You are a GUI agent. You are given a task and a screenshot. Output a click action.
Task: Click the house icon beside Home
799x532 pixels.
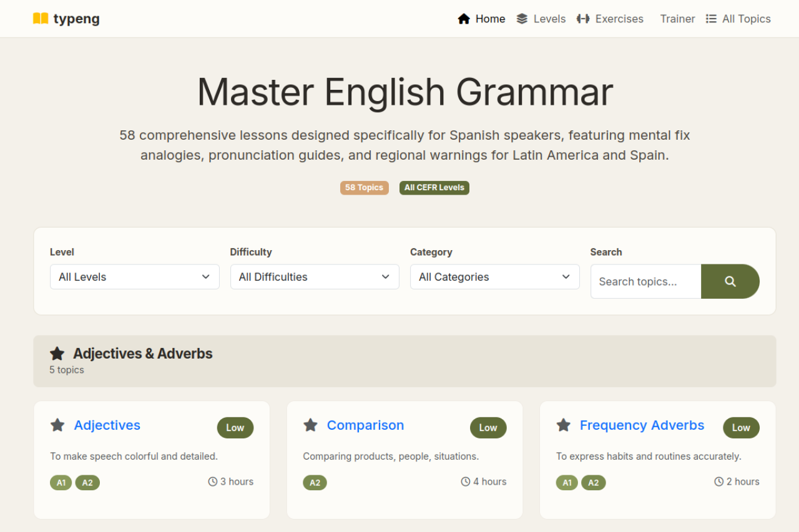(x=464, y=19)
